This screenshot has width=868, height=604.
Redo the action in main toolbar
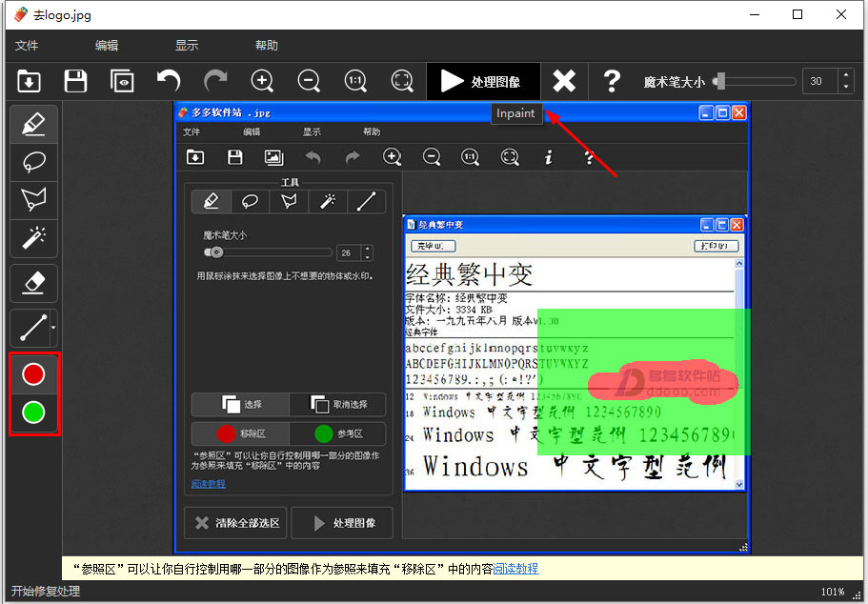point(215,81)
